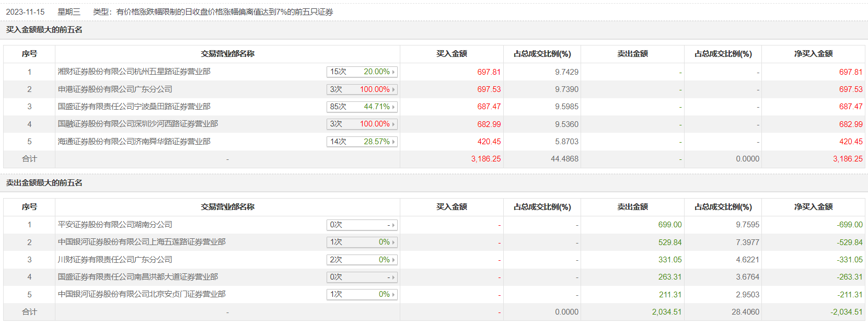Screen dimensions: 868x324
Task: Open 川财证券广东分公司 link
Action: [115, 260]
